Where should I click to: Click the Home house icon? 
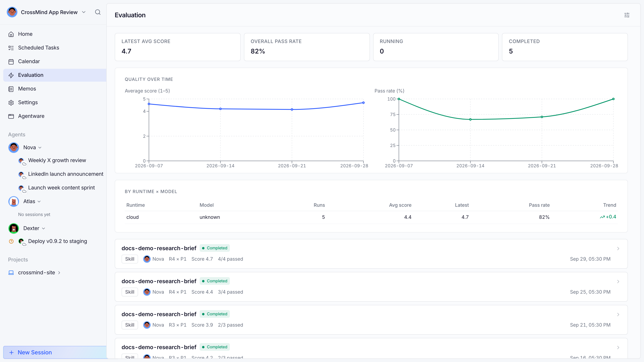click(x=11, y=34)
